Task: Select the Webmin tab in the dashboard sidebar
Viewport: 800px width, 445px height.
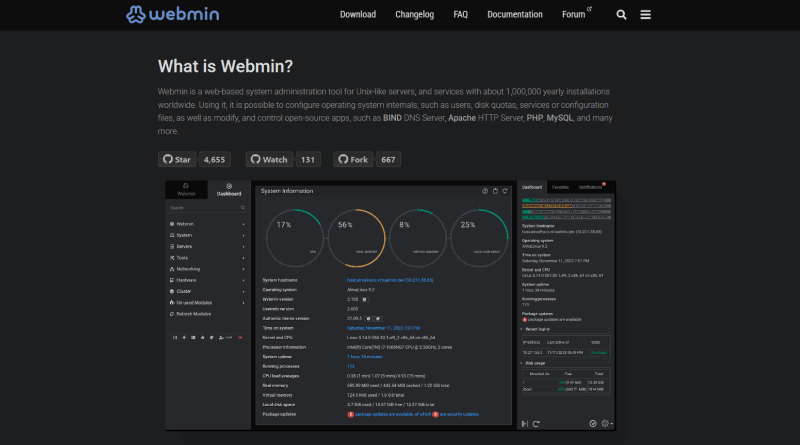Action: tap(186, 189)
